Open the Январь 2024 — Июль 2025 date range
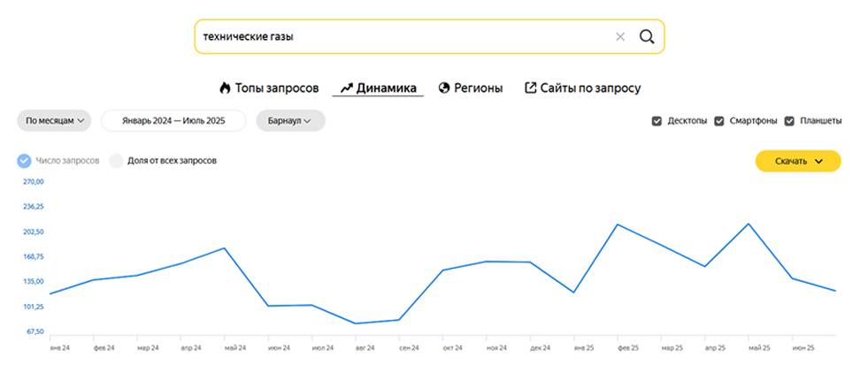Image resolution: width=868 pixels, height=365 pixels. click(173, 121)
